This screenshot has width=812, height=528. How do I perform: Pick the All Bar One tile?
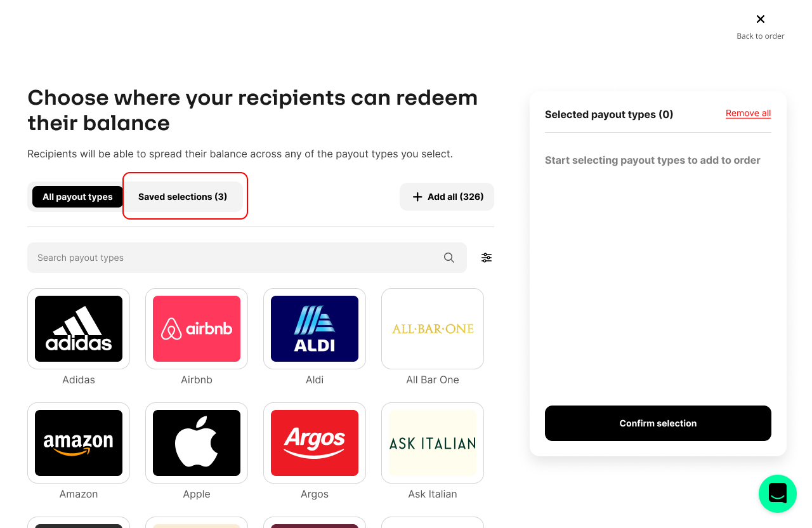click(433, 329)
